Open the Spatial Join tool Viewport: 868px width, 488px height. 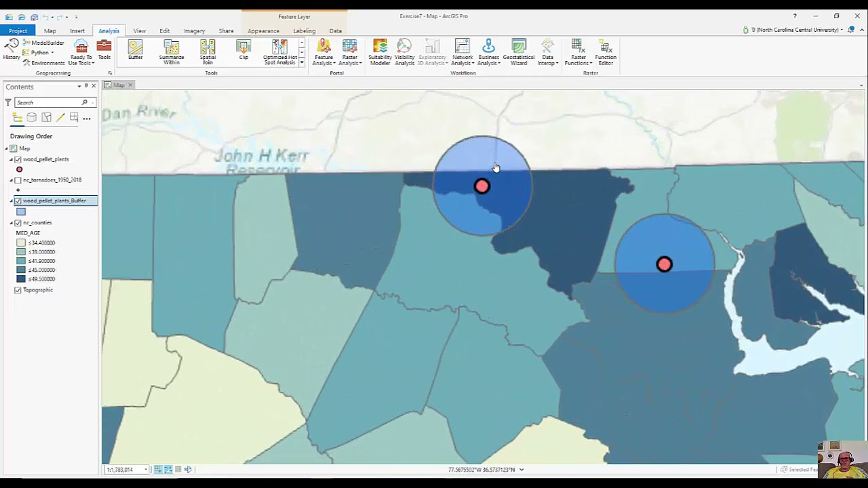[x=208, y=52]
